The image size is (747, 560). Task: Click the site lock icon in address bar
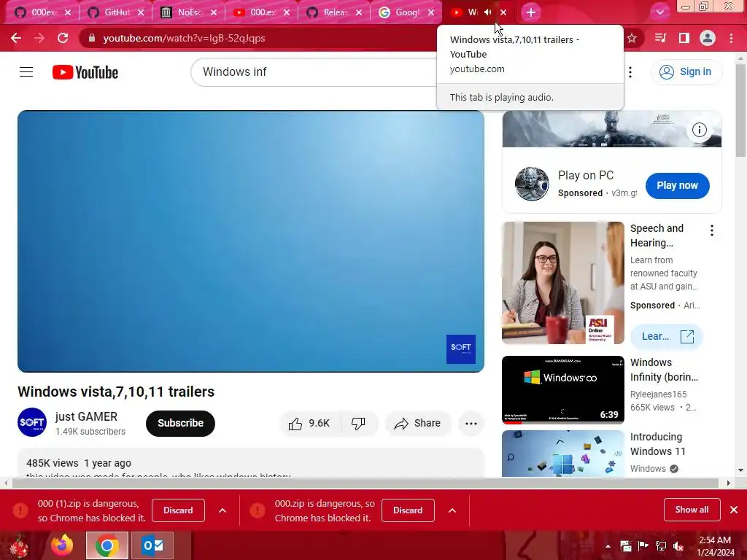[92, 38]
